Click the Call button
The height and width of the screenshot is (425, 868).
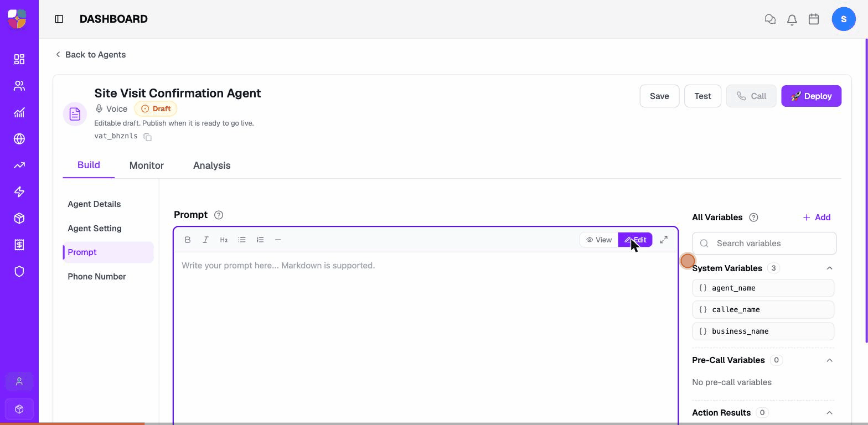point(751,96)
